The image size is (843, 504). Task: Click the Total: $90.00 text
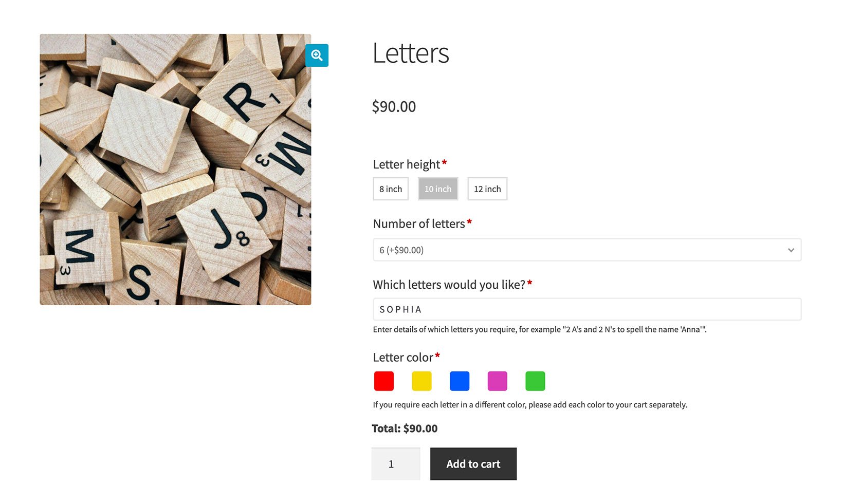(405, 428)
